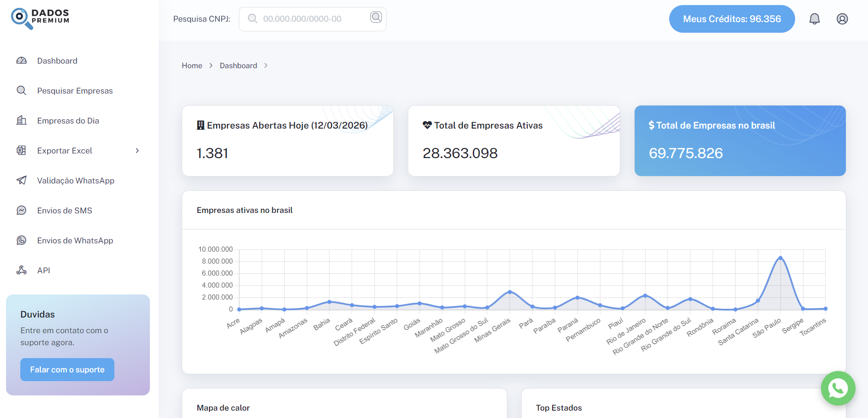Click the API webhook icon

[x=22, y=271]
